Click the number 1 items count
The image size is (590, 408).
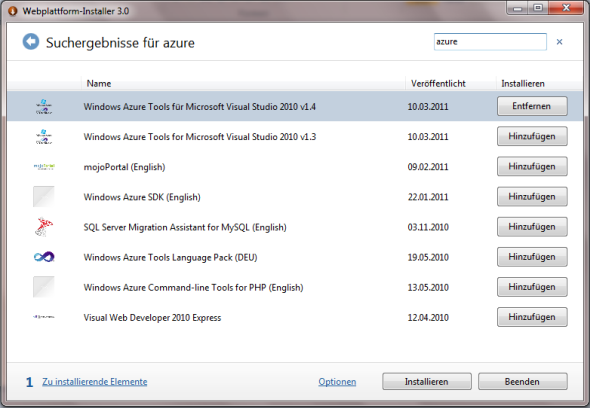point(29,382)
